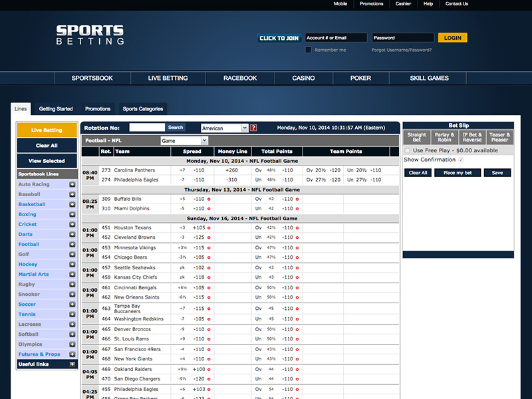532x399 pixels.
Task: Expand Martial Arts sidebar arrow icon
Action: point(72,274)
